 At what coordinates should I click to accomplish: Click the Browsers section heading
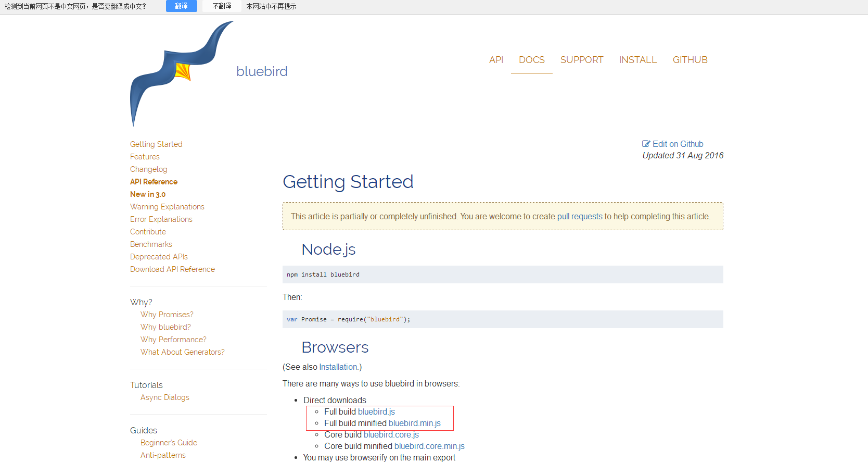tap(335, 347)
